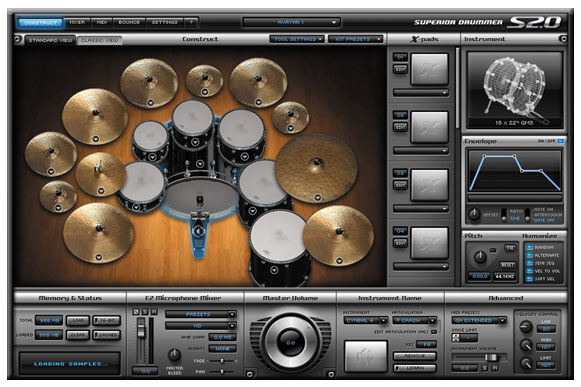581x387 pixels.
Task: Toggle the Cached memory option
Action: (106, 335)
